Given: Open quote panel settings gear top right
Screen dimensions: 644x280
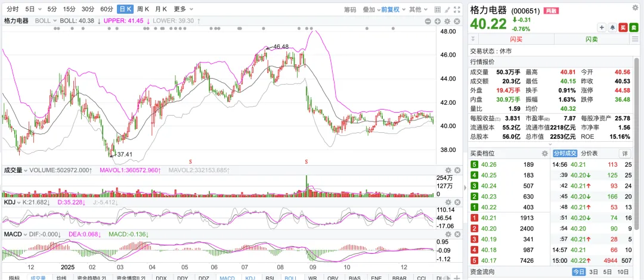Looking at the screenshot, I should (x=636, y=7).
